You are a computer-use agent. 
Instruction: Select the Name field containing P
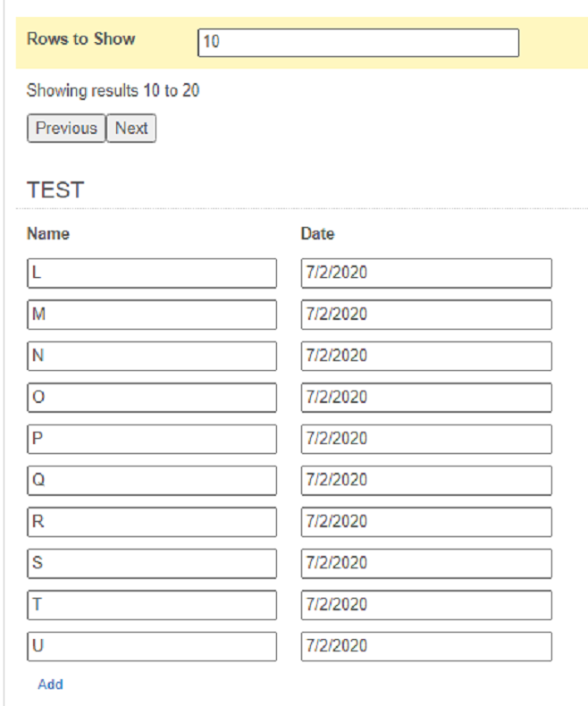click(x=152, y=439)
